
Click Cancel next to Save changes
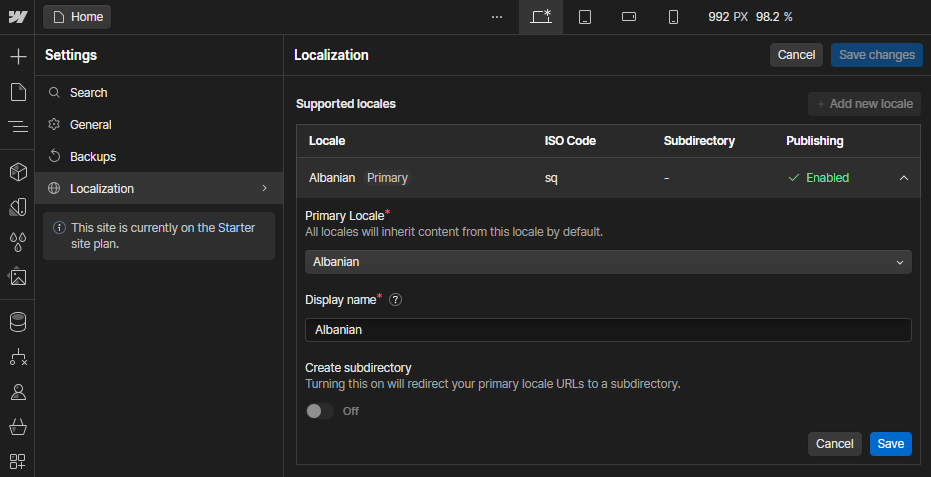pyautogui.click(x=796, y=55)
